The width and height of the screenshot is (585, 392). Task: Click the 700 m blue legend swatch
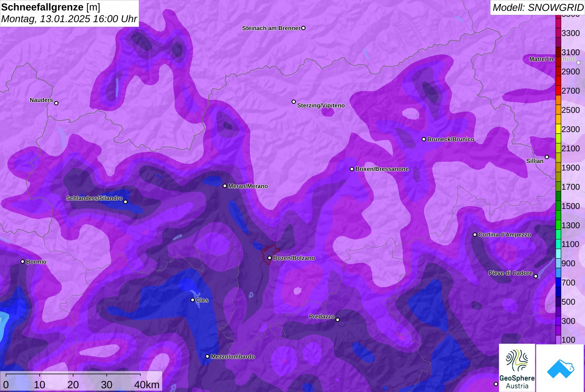558,283
